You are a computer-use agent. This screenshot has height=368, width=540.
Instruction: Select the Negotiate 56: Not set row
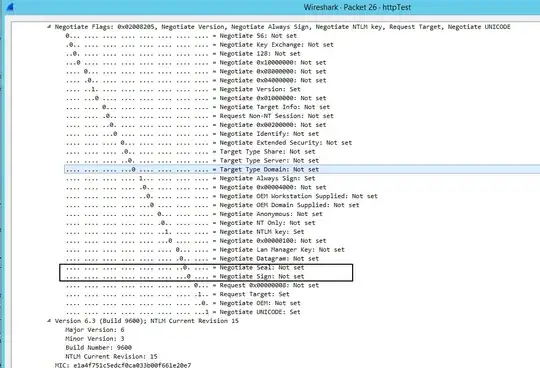pos(181,36)
